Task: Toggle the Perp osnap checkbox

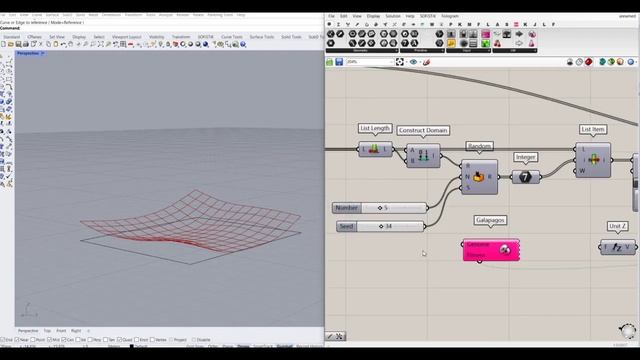Action: pos(91,340)
